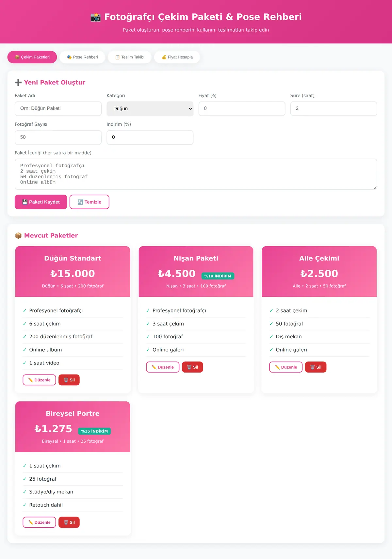Focus the Fiyat (₺) field
This screenshot has height=559, width=392.
tap(242, 108)
